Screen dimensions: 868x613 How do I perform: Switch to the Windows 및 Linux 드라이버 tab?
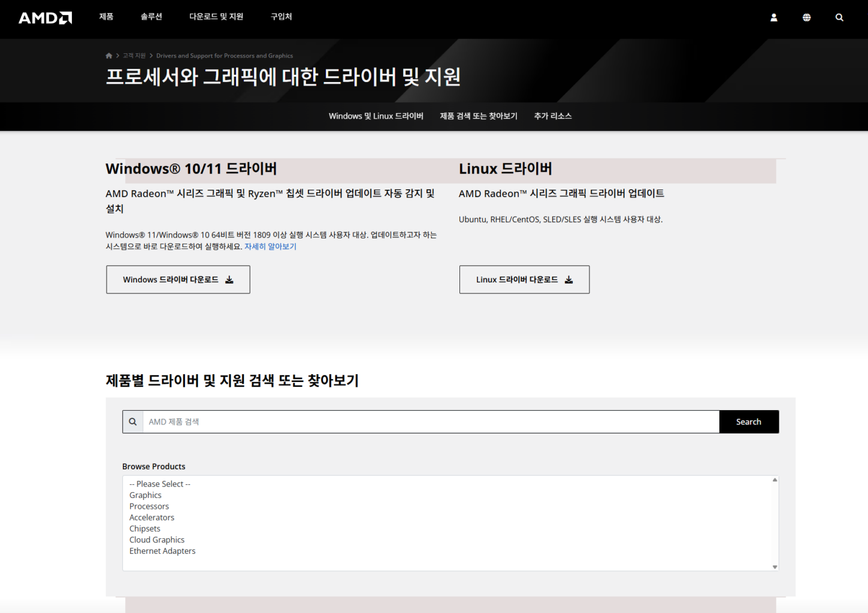376,116
